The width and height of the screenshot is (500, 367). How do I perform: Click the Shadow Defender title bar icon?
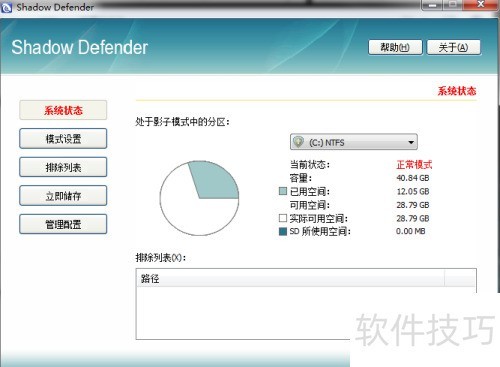[6, 7]
